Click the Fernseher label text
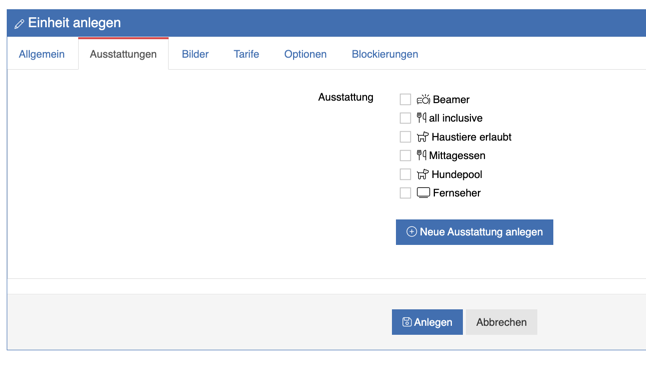The width and height of the screenshot is (646, 365). (457, 193)
